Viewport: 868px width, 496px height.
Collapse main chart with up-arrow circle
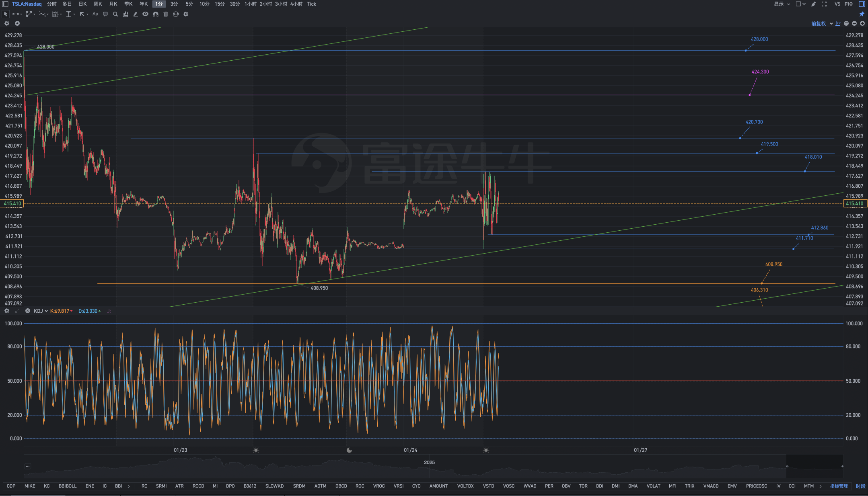(17, 23)
